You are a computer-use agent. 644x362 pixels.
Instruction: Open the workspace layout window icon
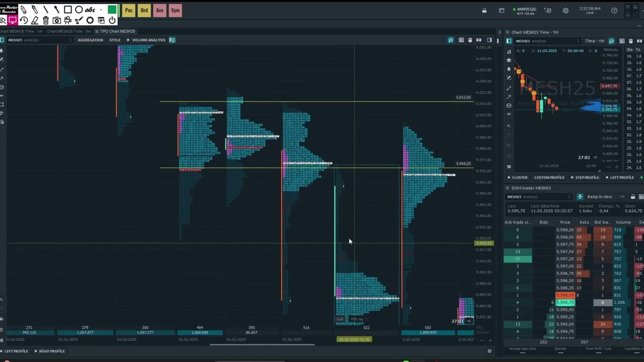(x=502, y=10)
